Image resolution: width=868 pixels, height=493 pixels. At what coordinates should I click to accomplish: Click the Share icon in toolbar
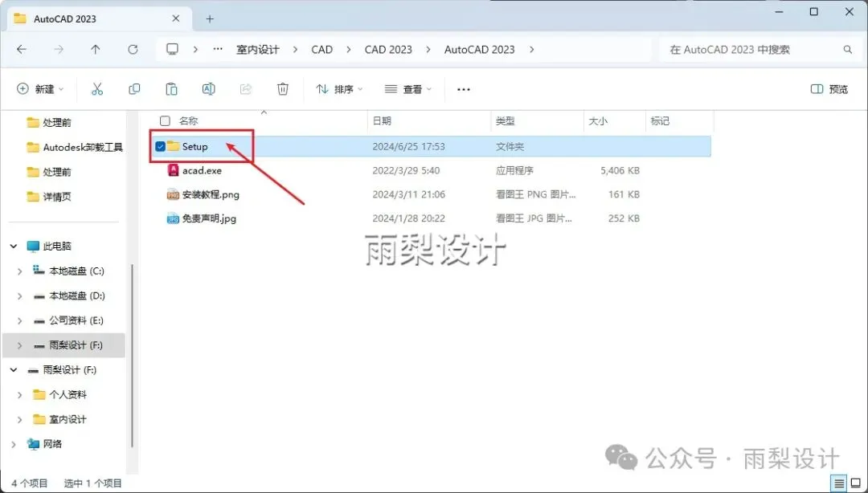tap(246, 89)
